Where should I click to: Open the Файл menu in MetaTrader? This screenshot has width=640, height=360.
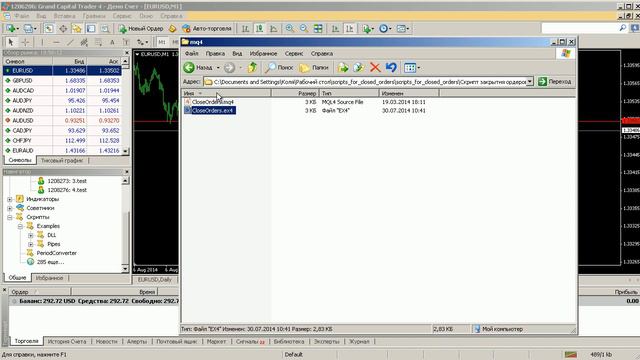point(22,16)
